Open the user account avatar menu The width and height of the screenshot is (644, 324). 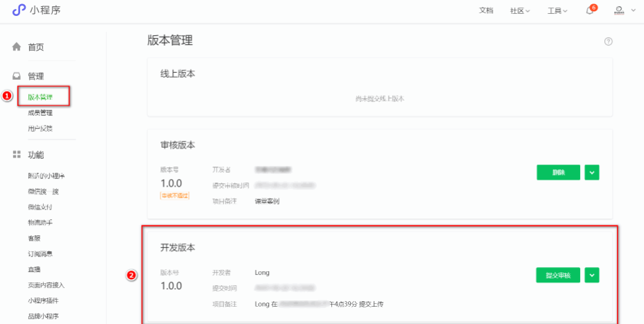tap(618, 10)
